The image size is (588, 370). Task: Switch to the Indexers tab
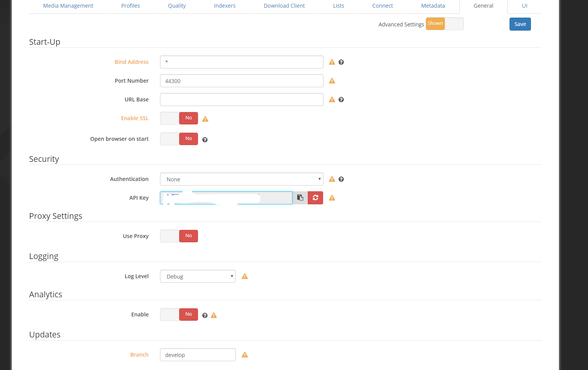[225, 6]
